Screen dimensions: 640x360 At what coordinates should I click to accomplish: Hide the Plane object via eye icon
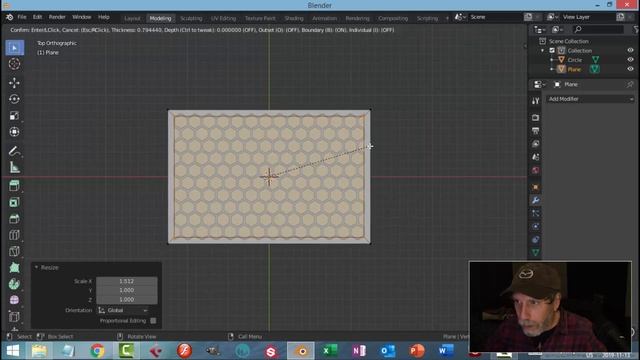(630, 69)
